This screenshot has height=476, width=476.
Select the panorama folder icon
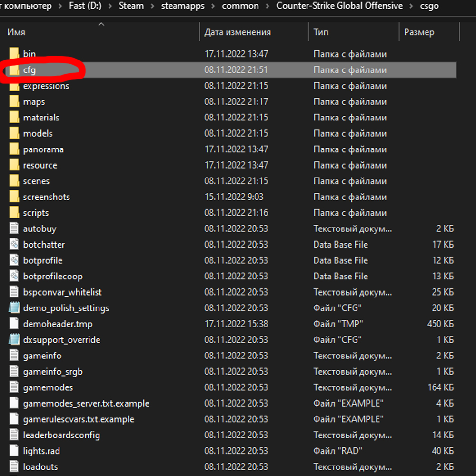[14, 149]
